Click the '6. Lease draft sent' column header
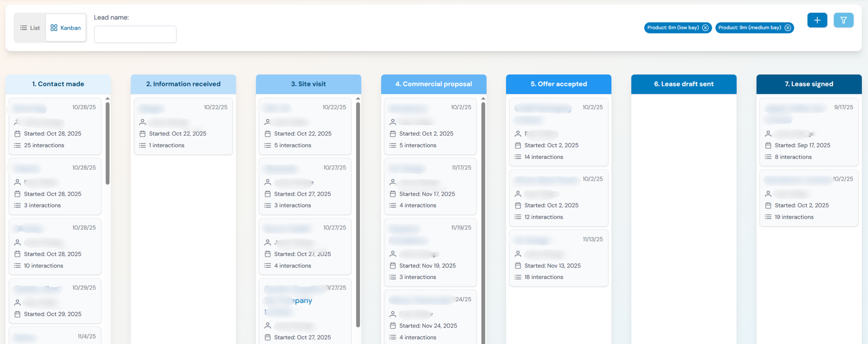Screen dimensions: 868x344 coord(683,84)
